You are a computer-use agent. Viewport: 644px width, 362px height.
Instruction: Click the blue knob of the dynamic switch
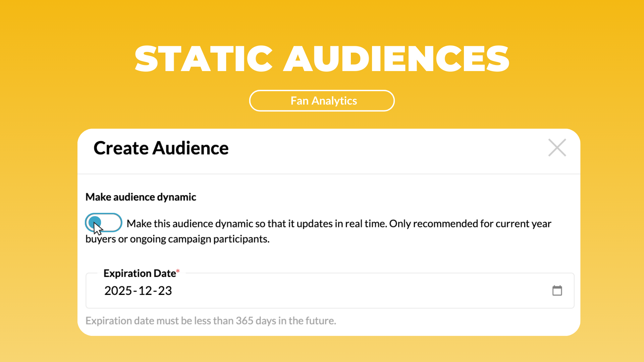click(95, 223)
